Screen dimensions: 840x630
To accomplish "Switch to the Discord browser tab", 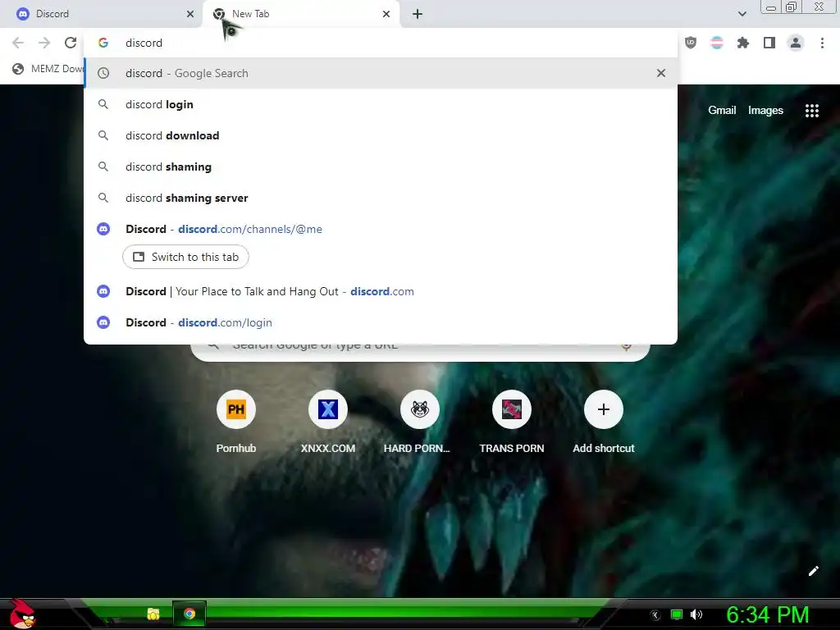I will pos(104,14).
